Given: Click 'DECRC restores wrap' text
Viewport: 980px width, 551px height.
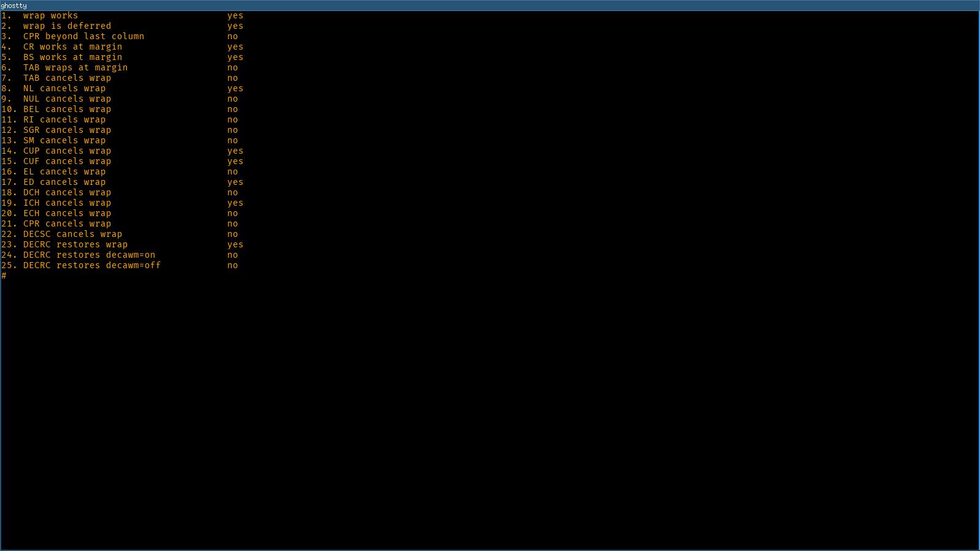Looking at the screenshot, I should 75,245.
